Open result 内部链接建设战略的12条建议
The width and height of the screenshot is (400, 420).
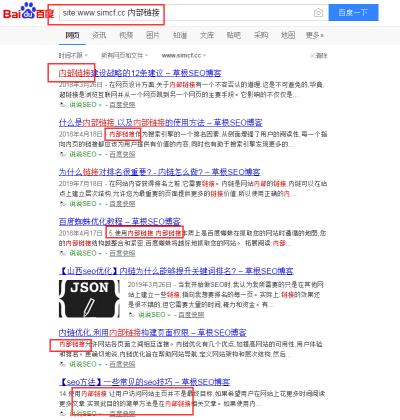(x=140, y=73)
